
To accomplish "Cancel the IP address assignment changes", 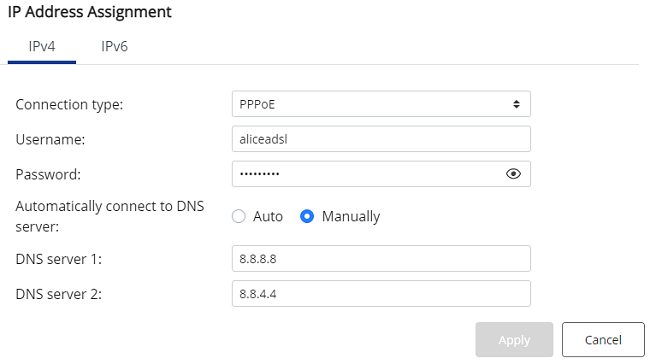I will (603, 340).
